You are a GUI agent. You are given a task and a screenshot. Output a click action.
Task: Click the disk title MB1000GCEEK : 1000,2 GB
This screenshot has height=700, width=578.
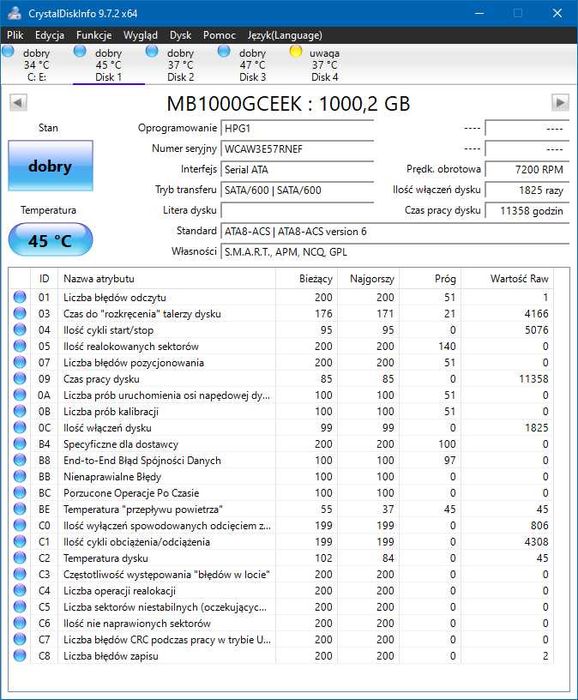[x=288, y=104]
